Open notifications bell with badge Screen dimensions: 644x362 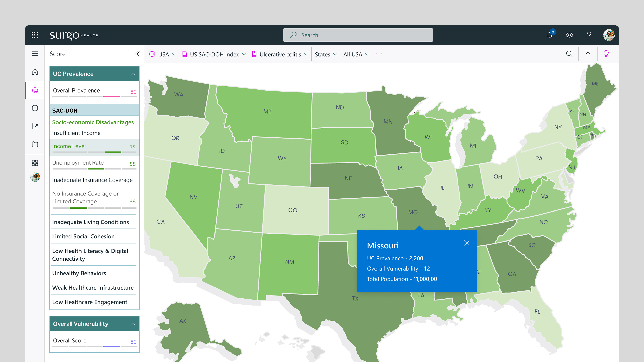point(550,35)
